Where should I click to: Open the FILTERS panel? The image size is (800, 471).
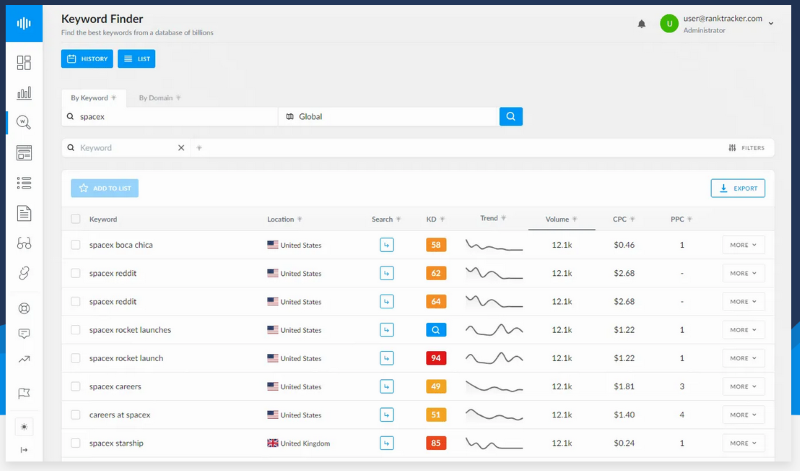pos(746,147)
